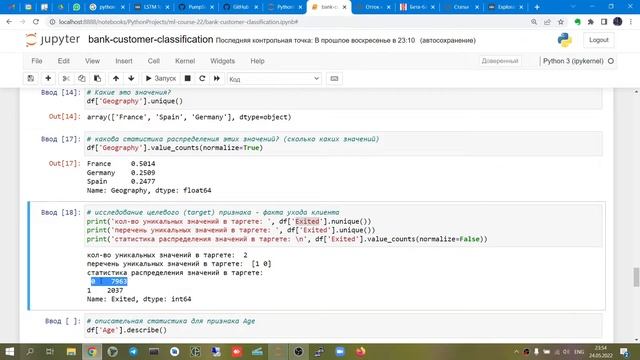This screenshot has height=360, width=640.
Task: Copy selected cells icon in toolbar
Action: tap(82, 78)
